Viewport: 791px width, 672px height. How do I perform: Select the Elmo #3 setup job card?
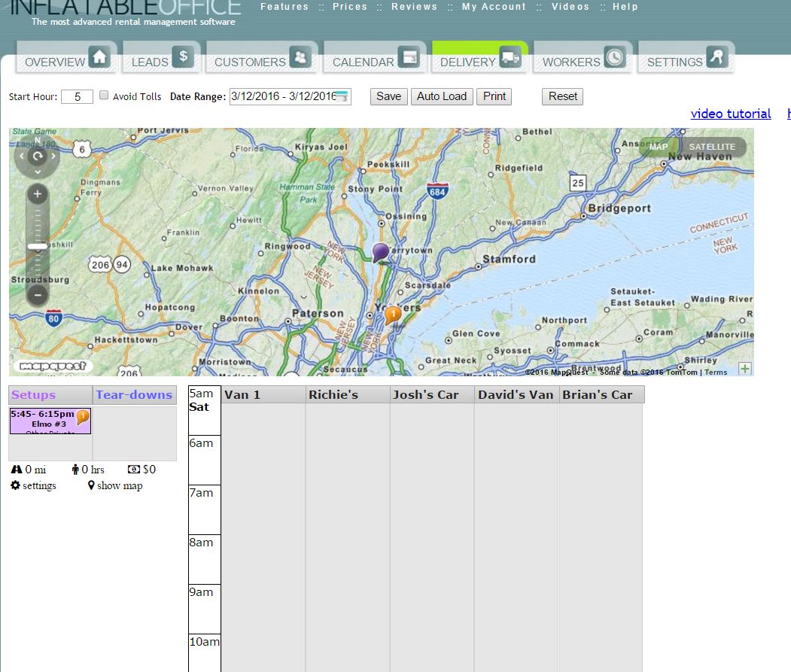pos(50,421)
